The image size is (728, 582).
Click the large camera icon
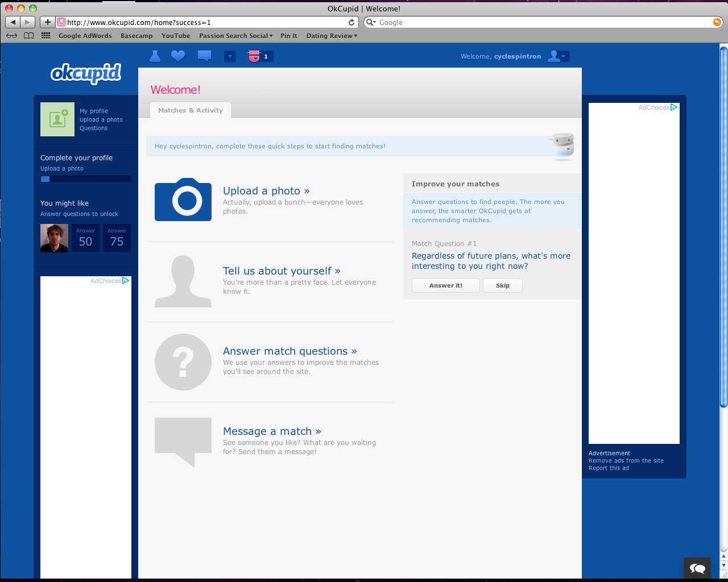tap(183, 199)
